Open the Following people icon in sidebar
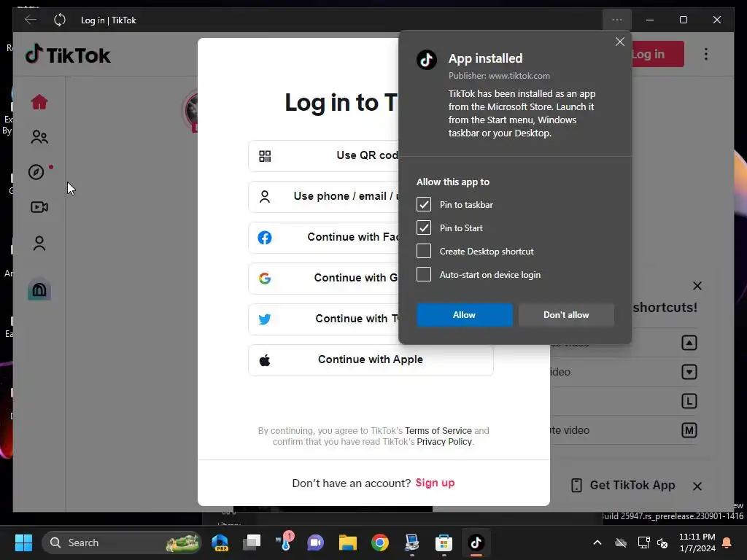This screenshot has width=747, height=560. pos(39,137)
